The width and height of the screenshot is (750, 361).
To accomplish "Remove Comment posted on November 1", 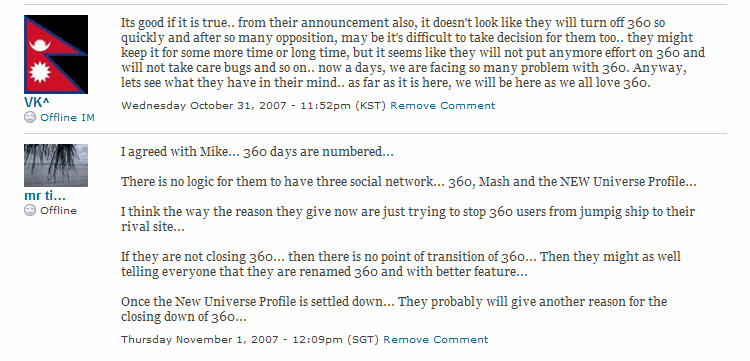I will 436,339.
